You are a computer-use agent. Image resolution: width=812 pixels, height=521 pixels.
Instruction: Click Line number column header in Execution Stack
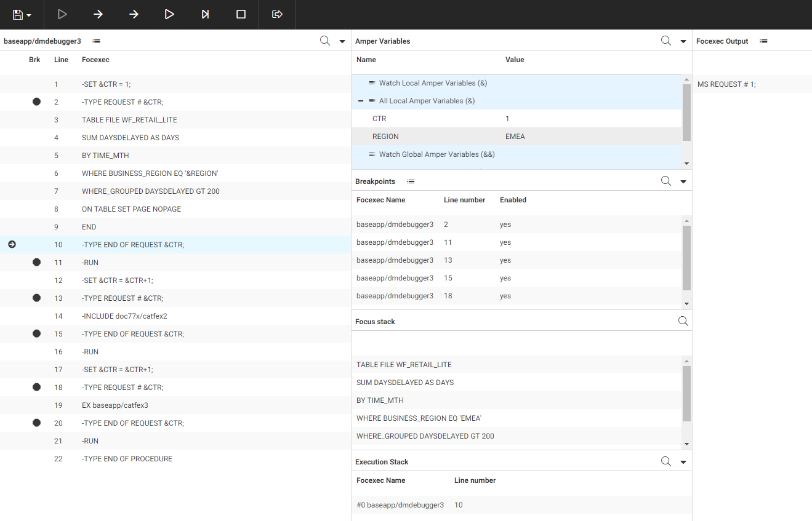click(x=475, y=480)
